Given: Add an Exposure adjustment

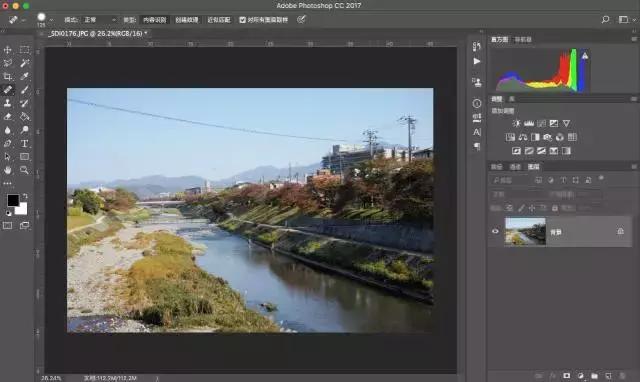Looking at the screenshot, I should click(554, 123).
